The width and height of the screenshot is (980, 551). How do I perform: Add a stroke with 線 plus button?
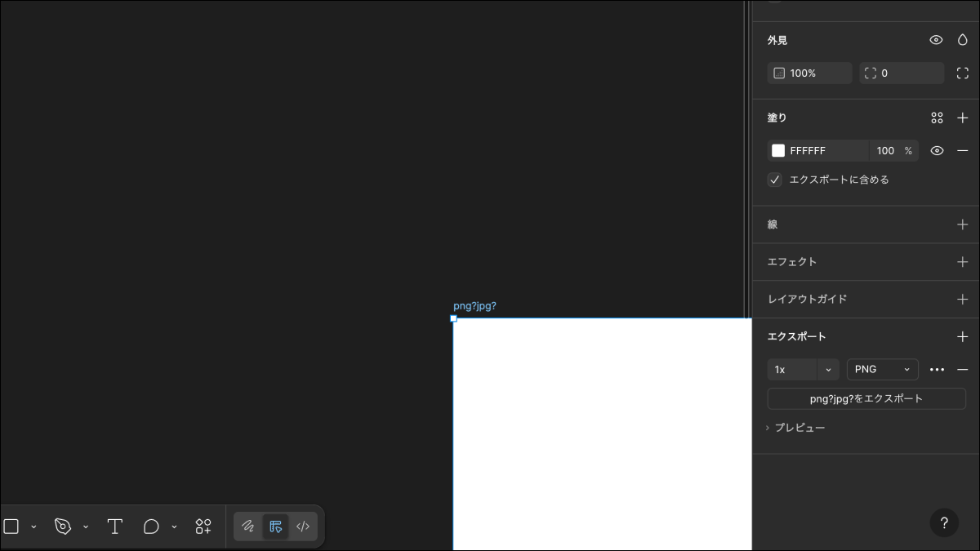pyautogui.click(x=962, y=224)
